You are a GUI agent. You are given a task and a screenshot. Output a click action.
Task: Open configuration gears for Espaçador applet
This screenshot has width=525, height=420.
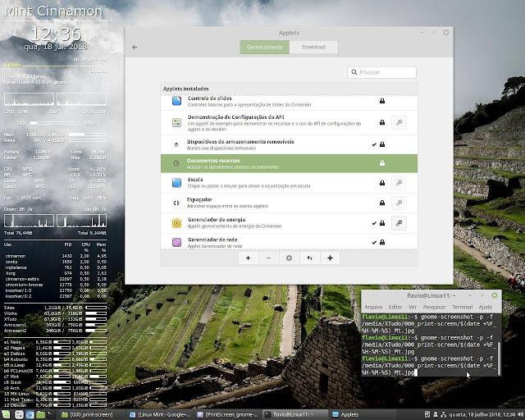click(x=399, y=203)
